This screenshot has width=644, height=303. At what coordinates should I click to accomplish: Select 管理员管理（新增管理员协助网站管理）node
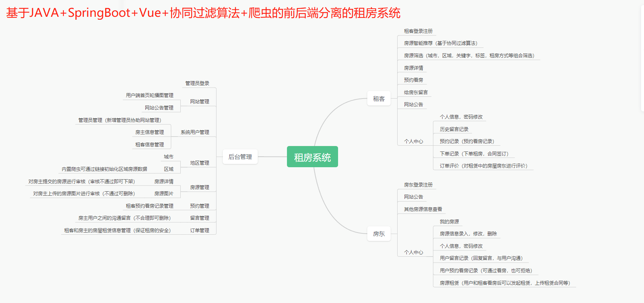click(x=120, y=120)
